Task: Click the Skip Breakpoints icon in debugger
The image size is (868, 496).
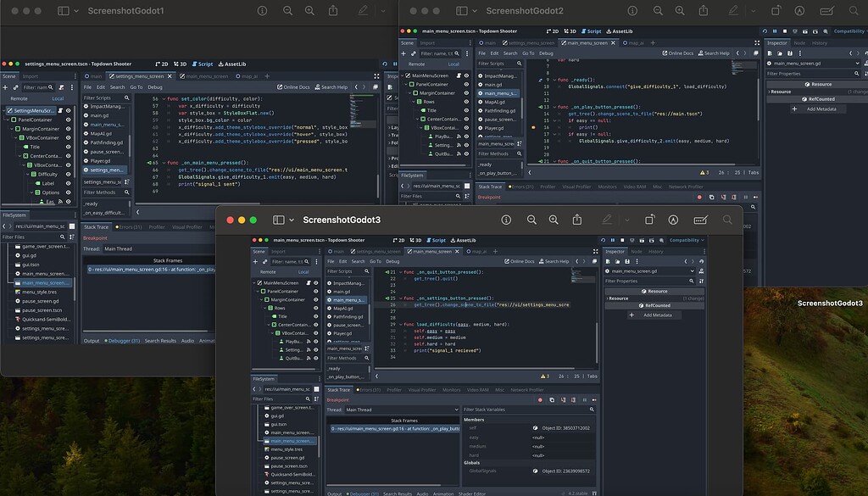Action: (x=540, y=400)
